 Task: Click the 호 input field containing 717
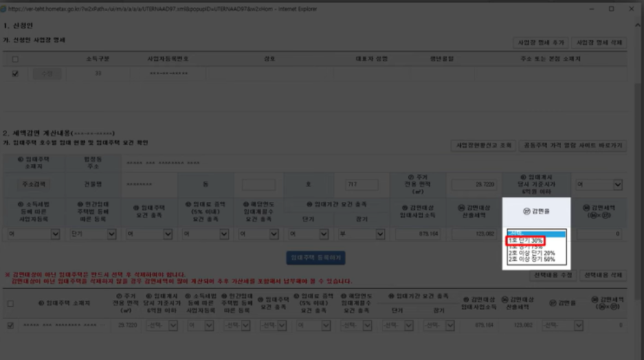(x=361, y=185)
